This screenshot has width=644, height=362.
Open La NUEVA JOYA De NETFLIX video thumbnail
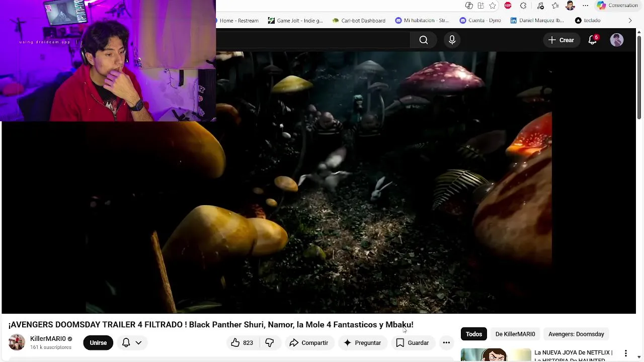496,355
